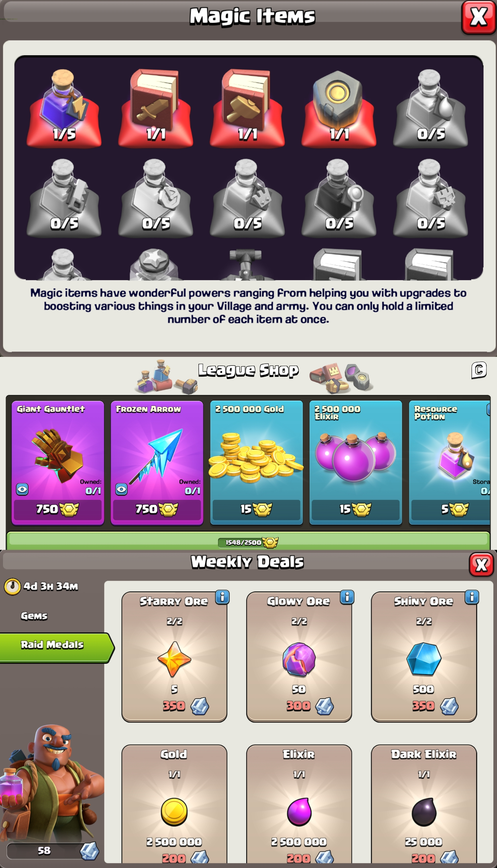Purchase Starry Ore for 350 raid medals
The height and width of the screenshot is (868, 497).
(174, 656)
